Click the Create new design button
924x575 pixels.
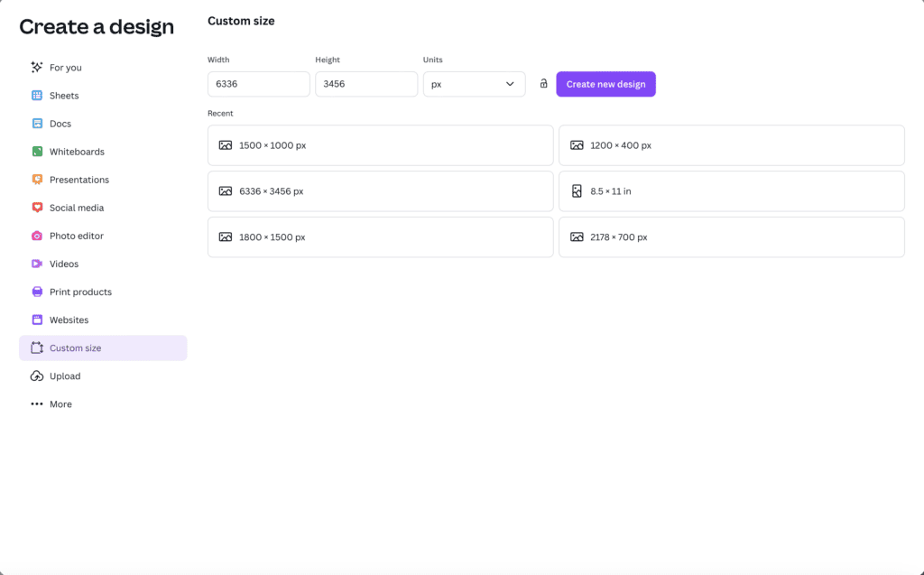(x=605, y=84)
